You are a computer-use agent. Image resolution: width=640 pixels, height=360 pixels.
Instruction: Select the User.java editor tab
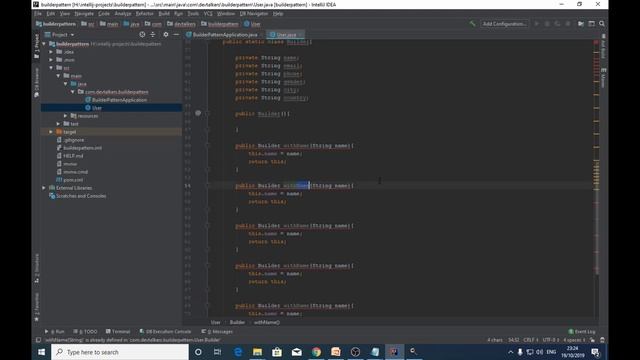286,35
